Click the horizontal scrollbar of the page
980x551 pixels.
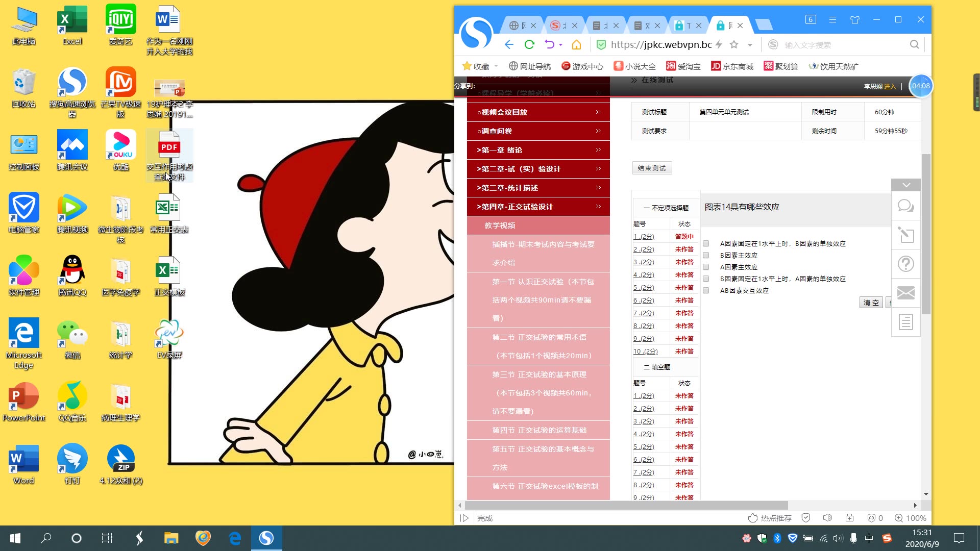(627, 505)
